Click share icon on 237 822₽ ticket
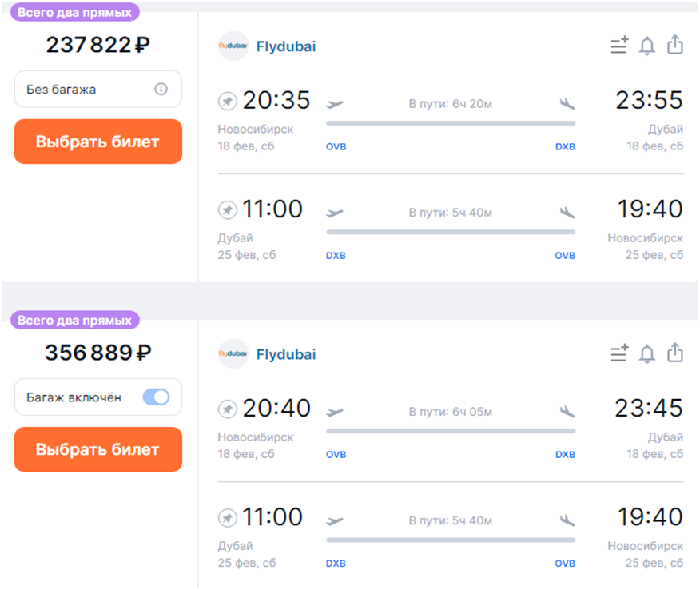This screenshot has height=590, width=700. point(675,46)
